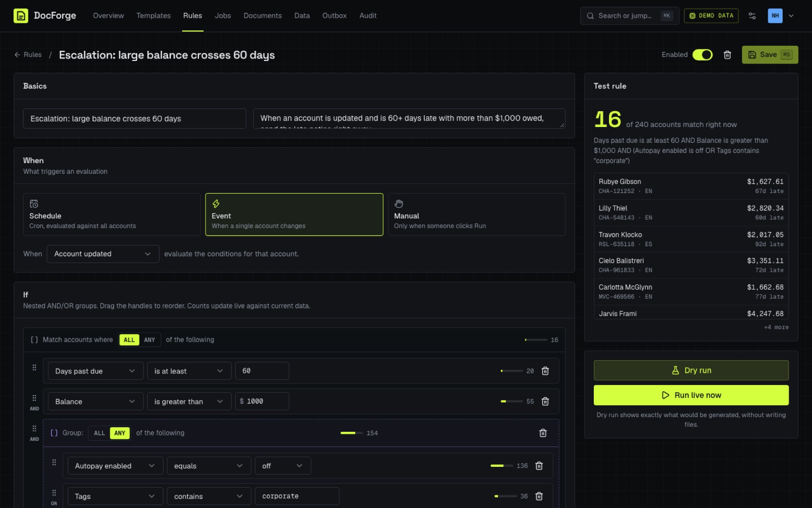Click the search magnifier icon

pyautogui.click(x=590, y=16)
